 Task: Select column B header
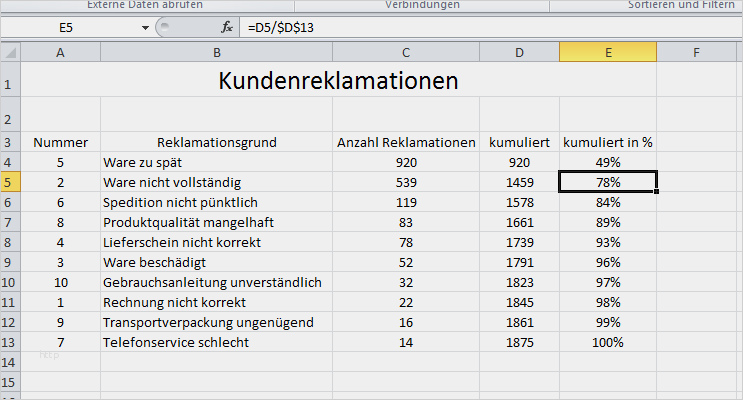216,51
